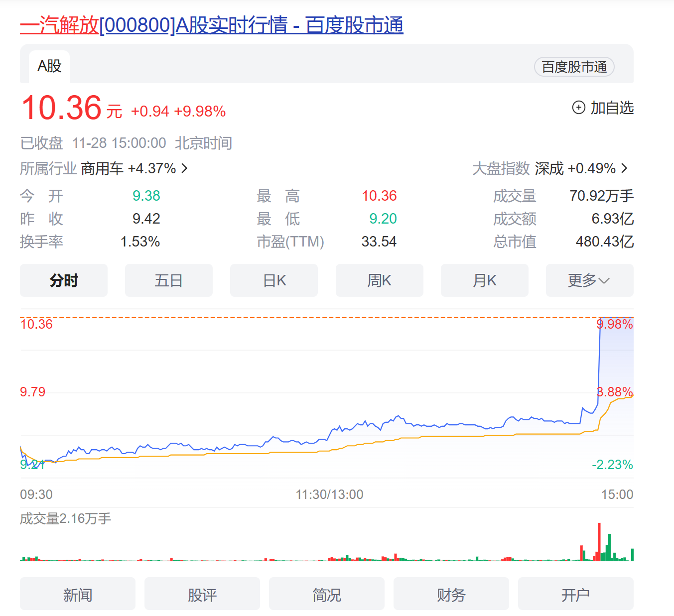This screenshot has height=616, width=674.
Task: Open the 更多 dropdown
Action: 590,280
